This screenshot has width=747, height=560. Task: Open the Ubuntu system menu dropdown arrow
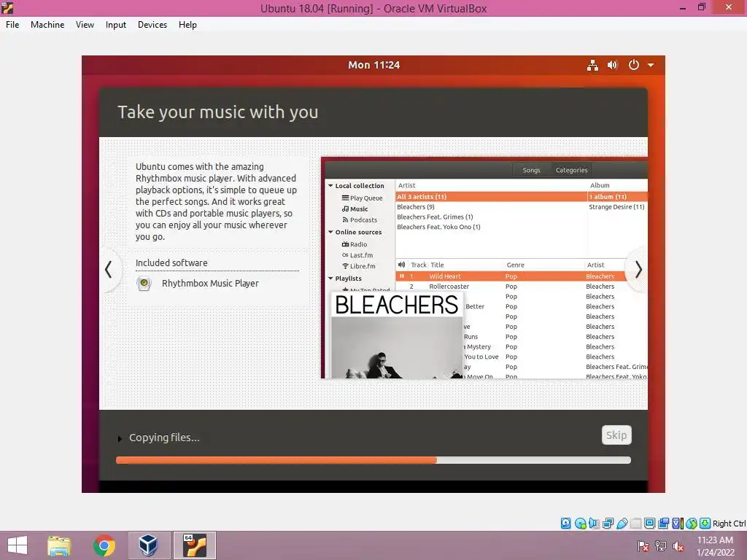(651, 65)
